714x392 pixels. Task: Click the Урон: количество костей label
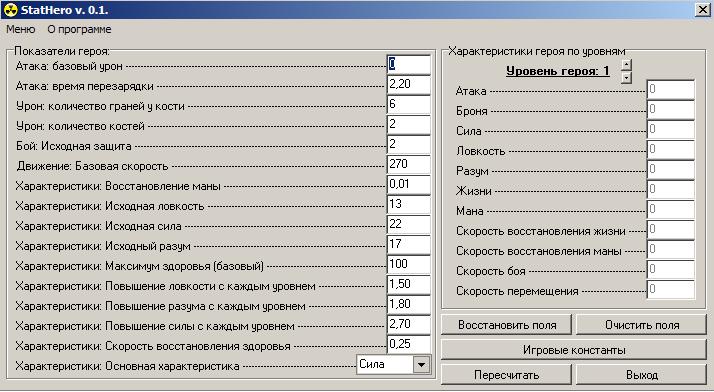(80, 126)
